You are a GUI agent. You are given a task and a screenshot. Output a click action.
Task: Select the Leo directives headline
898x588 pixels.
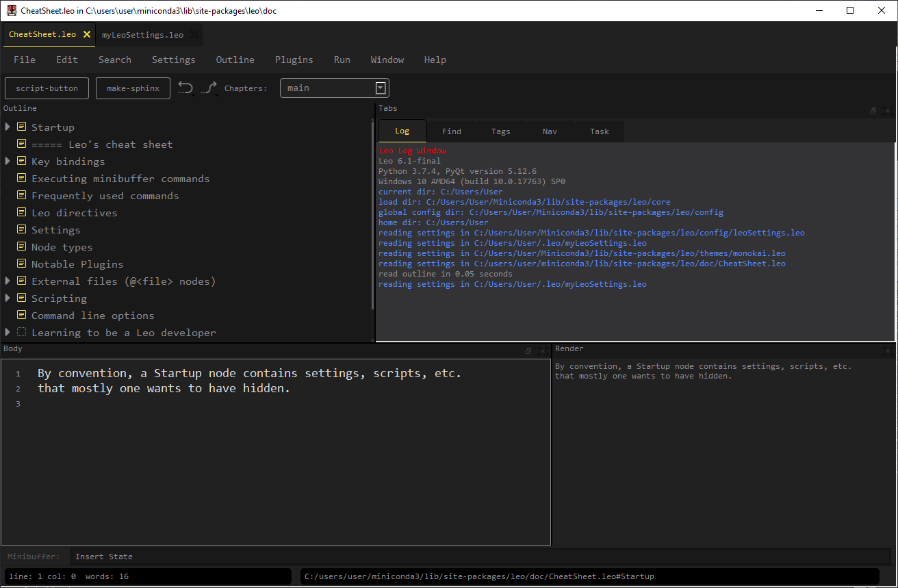[x=75, y=213]
